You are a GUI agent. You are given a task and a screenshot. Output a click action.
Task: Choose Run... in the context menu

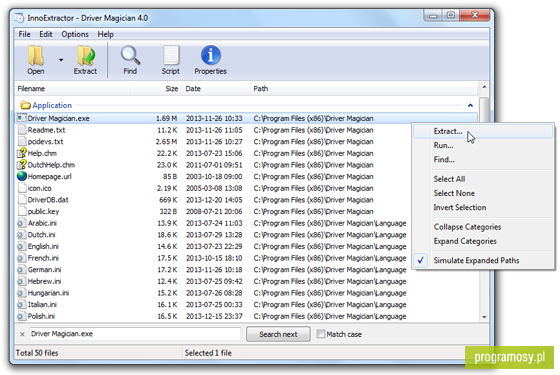point(483,146)
